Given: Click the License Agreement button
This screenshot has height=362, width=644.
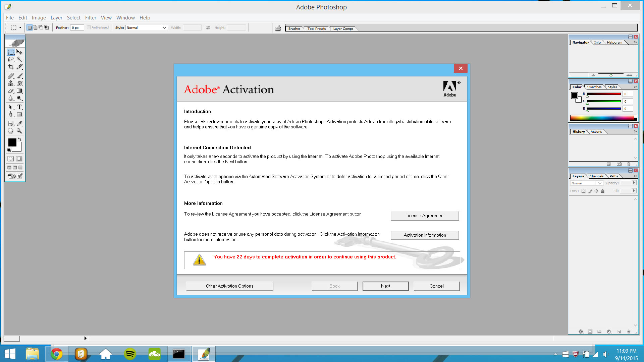Looking at the screenshot, I should 425,216.
